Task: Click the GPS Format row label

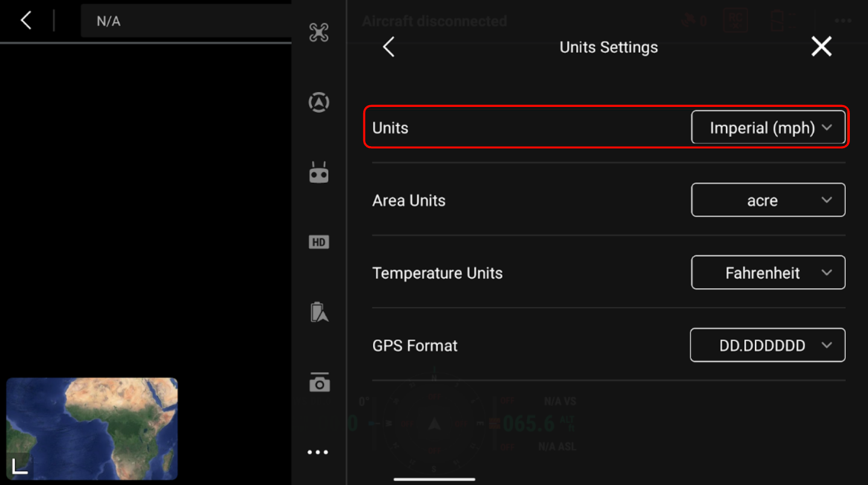Action: (x=415, y=345)
